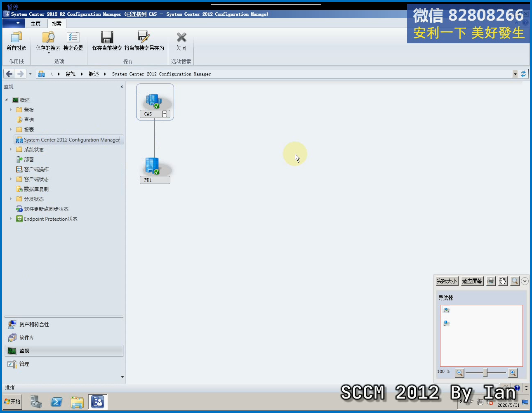Select the 警报 alerts folder label

click(x=29, y=110)
